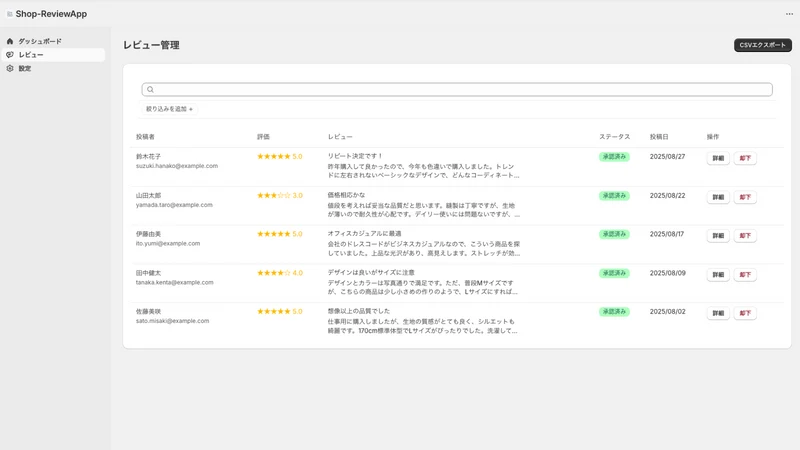Click review title デザインは良いがサイズに注意
This screenshot has width=800, height=450.
[x=371, y=272]
